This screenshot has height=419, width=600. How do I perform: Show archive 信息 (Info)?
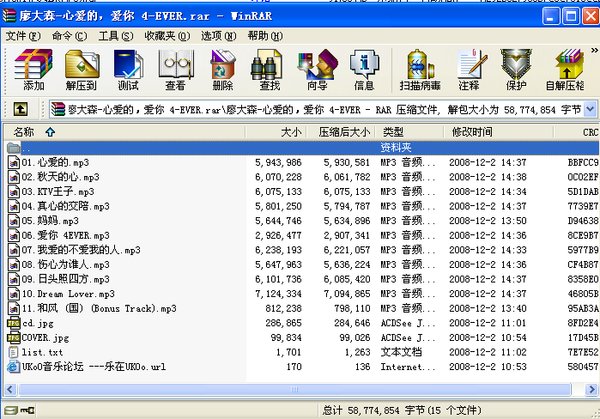[364, 70]
